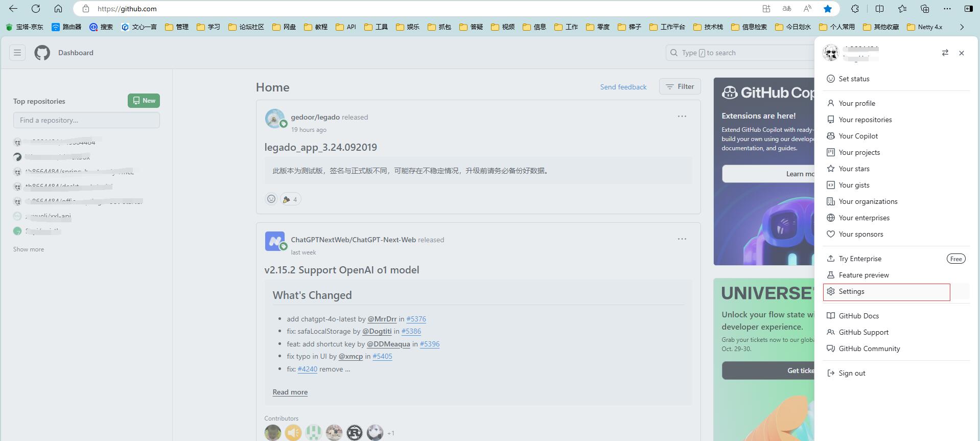Open browser extensions puzzle icon

855,9
